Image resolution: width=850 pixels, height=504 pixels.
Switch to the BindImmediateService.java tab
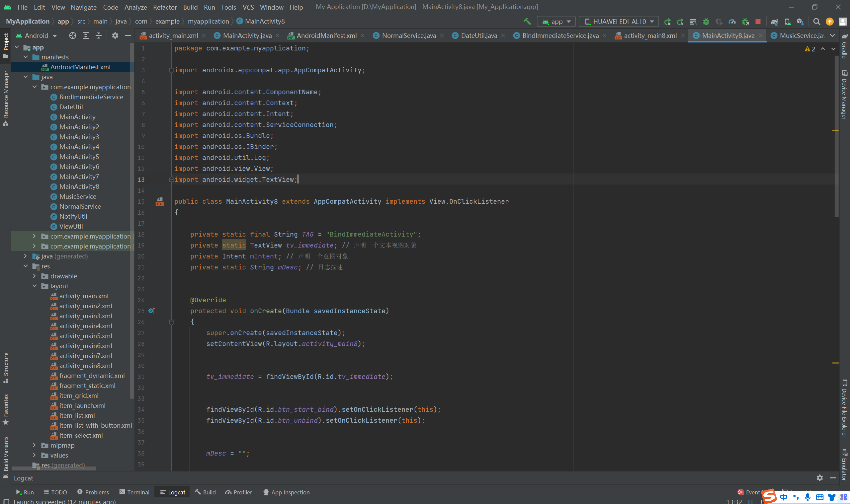click(560, 36)
